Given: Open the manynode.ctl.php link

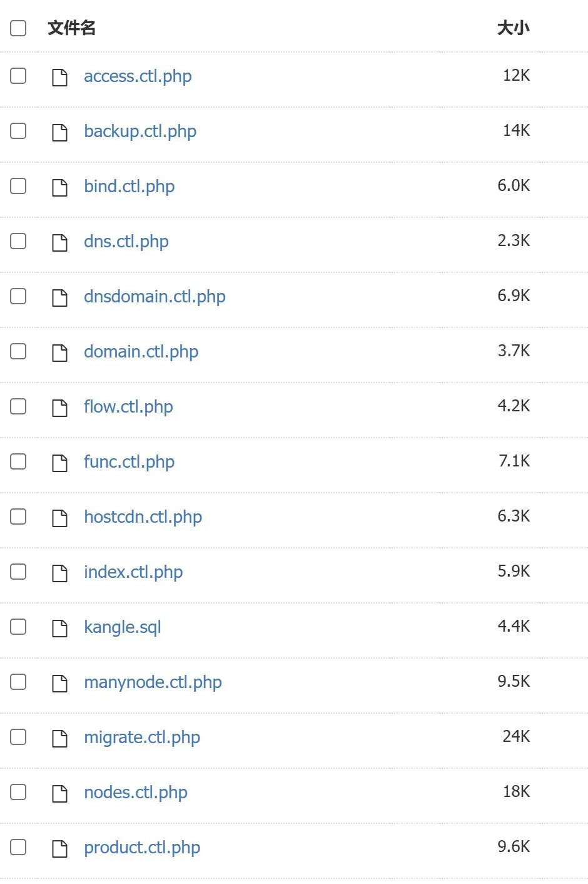Looking at the screenshot, I should 153,682.
